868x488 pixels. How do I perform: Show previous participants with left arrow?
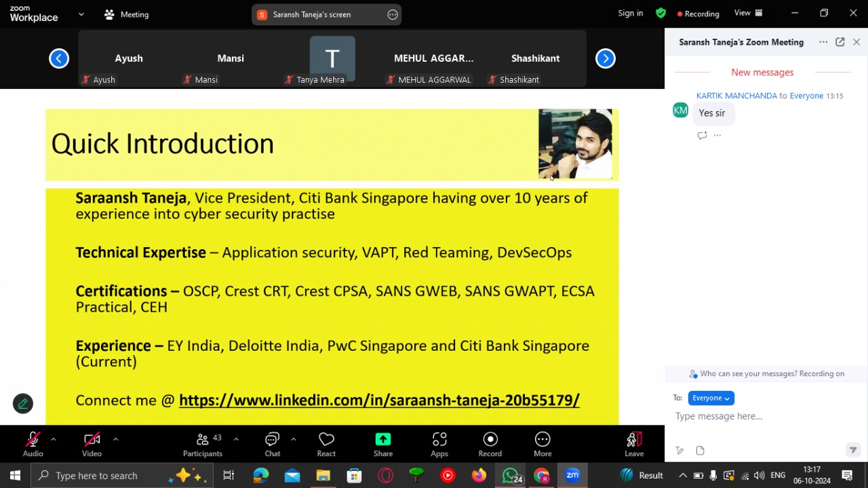click(59, 58)
